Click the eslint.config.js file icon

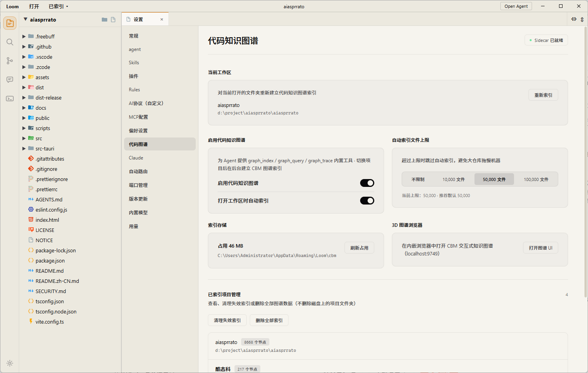point(31,210)
